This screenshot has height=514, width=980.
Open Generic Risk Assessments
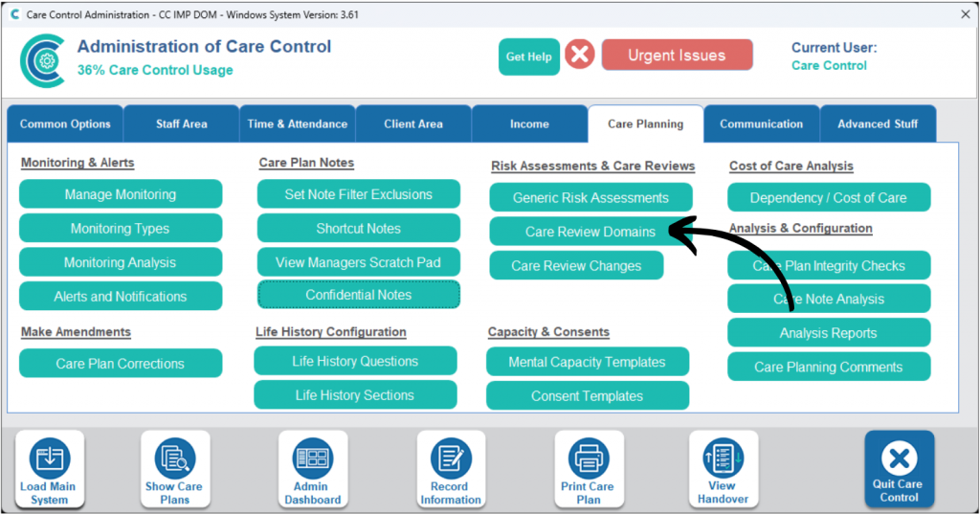click(590, 197)
